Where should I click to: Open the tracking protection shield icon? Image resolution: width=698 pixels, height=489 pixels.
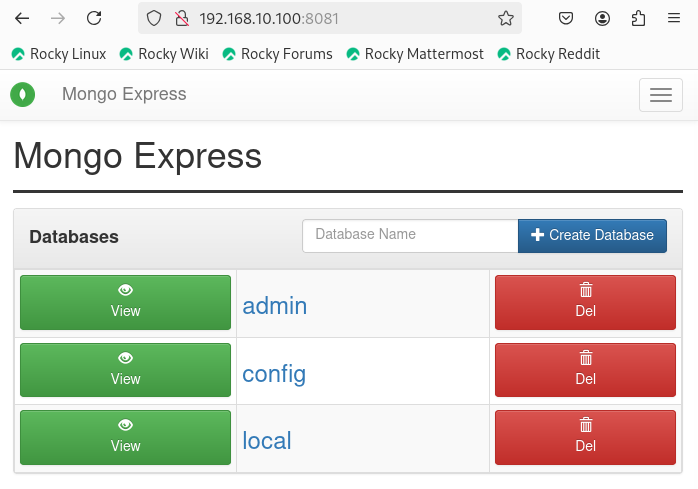(154, 18)
